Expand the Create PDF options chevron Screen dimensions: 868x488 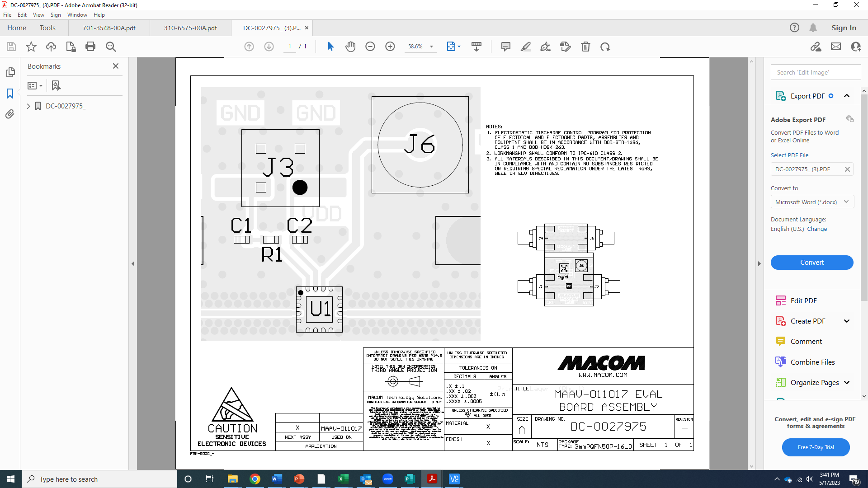point(846,321)
